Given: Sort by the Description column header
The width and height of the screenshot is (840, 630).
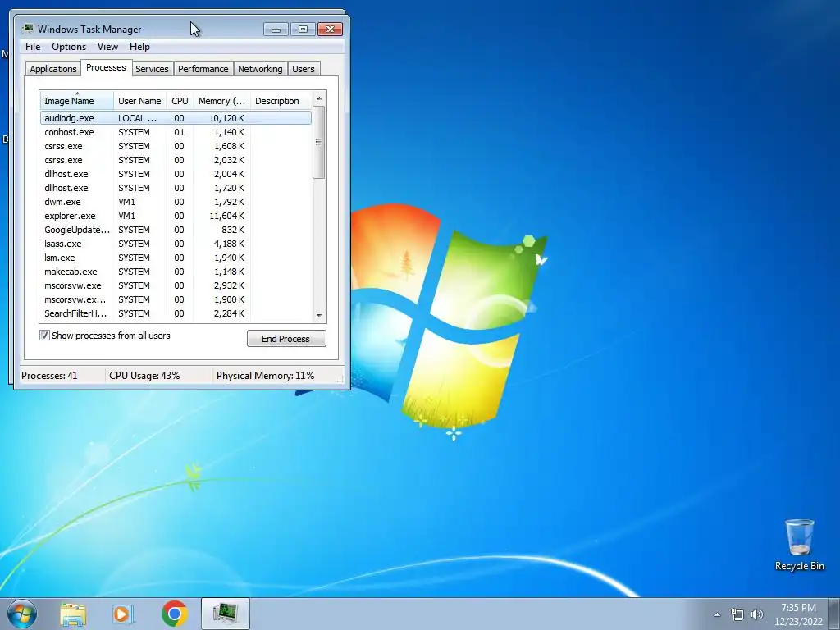Looking at the screenshot, I should [281, 101].
